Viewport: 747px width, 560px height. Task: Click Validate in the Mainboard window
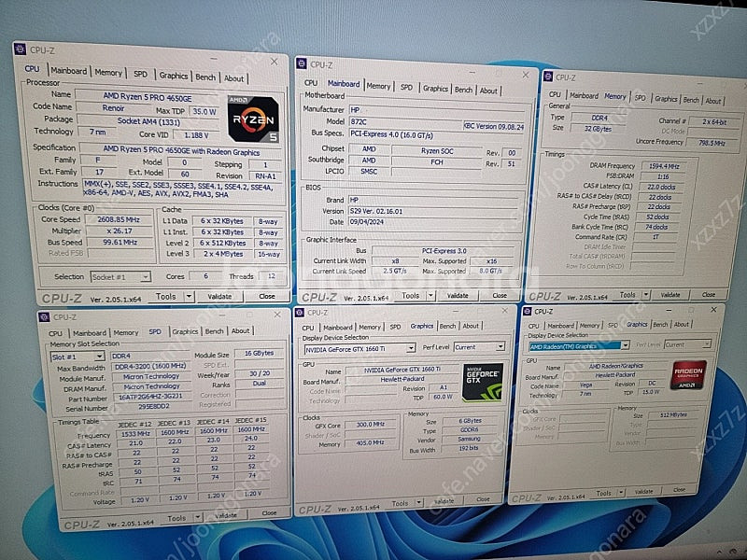(x=458, y=295)
